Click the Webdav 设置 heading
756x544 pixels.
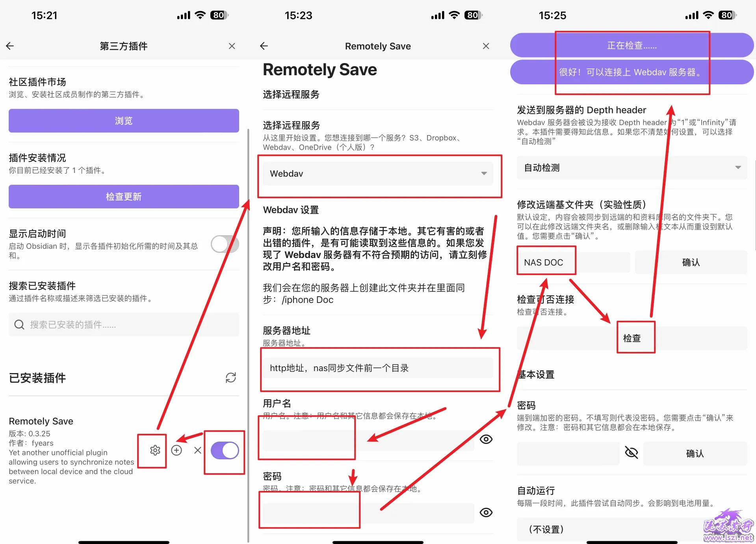click(x=291, y=210)
